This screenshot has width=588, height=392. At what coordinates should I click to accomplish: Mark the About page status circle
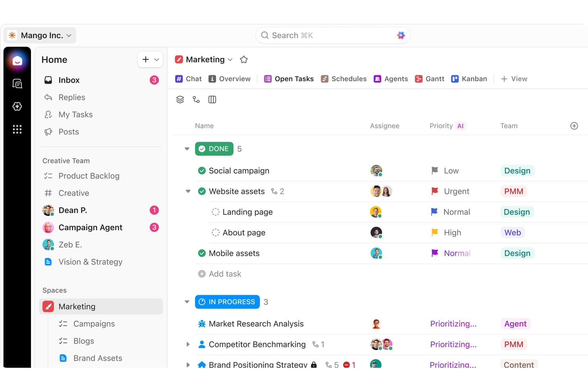point(215,233)
